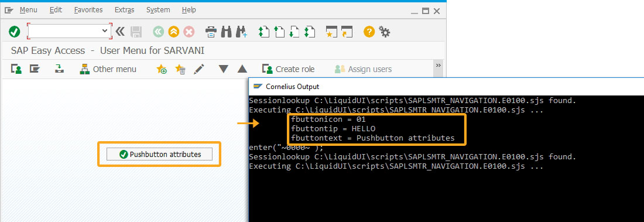
Task: Click the Create Shortcut icon
Action: coord(347,31)
